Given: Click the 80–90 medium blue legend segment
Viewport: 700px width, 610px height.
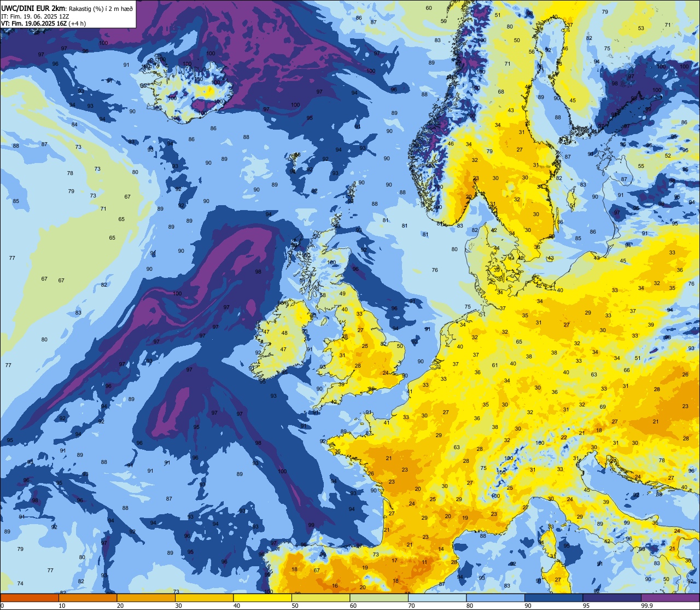Looking at the screenshot, I should pyautogui.click(x=495, y=598).
